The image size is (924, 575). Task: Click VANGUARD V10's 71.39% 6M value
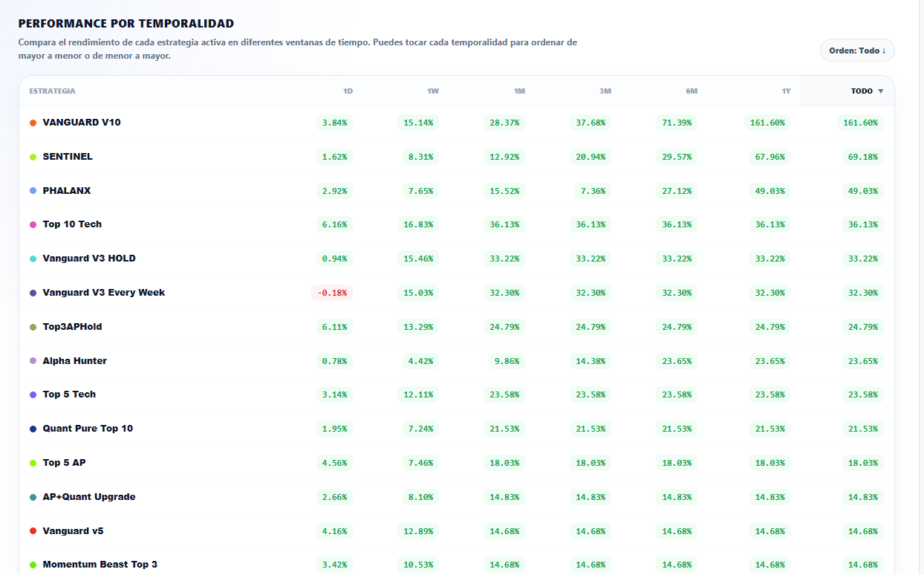[x=677, y=123]
